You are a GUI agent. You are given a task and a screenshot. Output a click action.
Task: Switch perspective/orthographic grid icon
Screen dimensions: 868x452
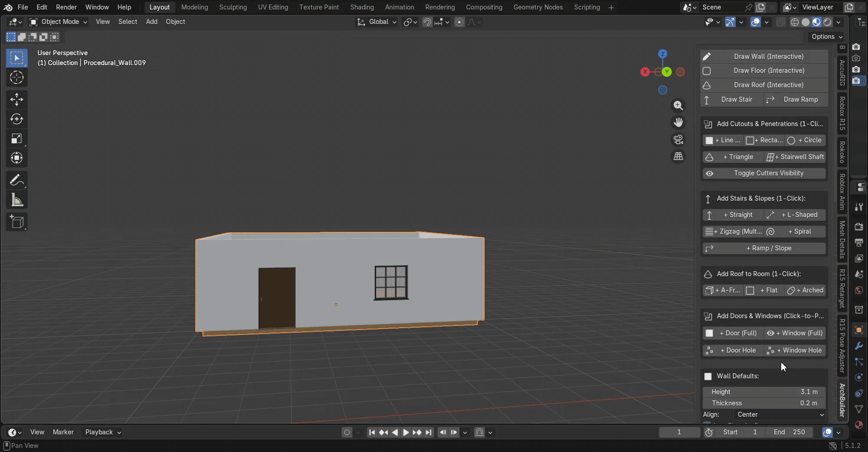[x=678, y=156]
